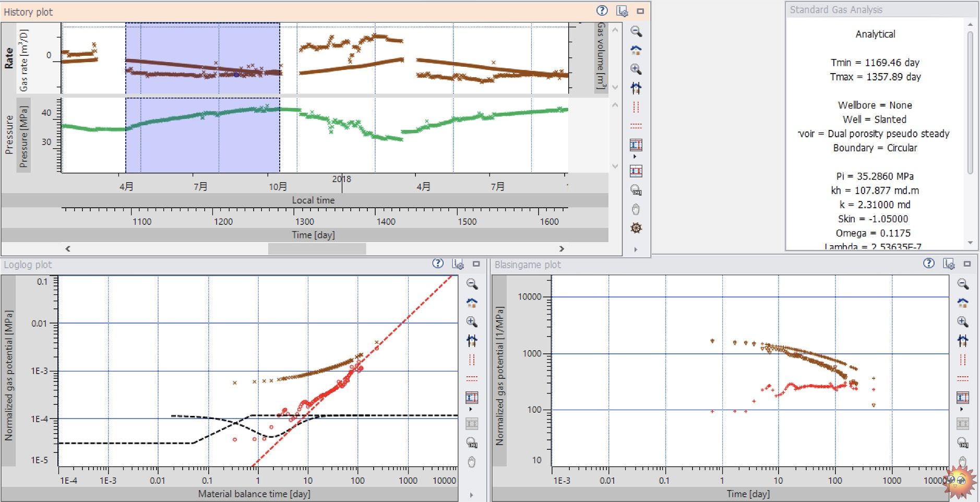Reset Blasingame plot view with home icon
This screenshot has width=980, height=502.
click(x=963, y=303)
